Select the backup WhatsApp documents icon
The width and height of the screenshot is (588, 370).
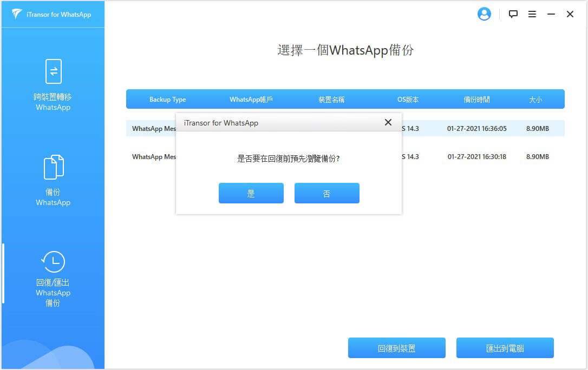(53, 167)
